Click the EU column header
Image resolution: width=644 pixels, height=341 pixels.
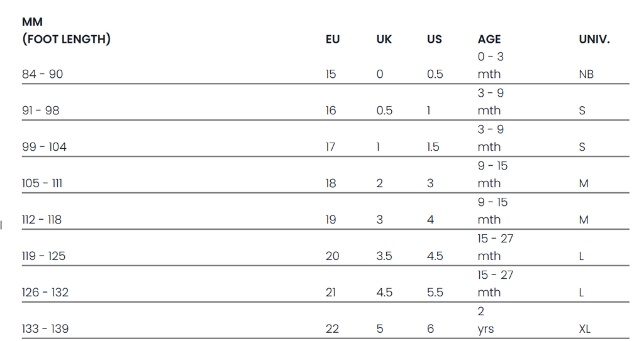pos(333,40)
